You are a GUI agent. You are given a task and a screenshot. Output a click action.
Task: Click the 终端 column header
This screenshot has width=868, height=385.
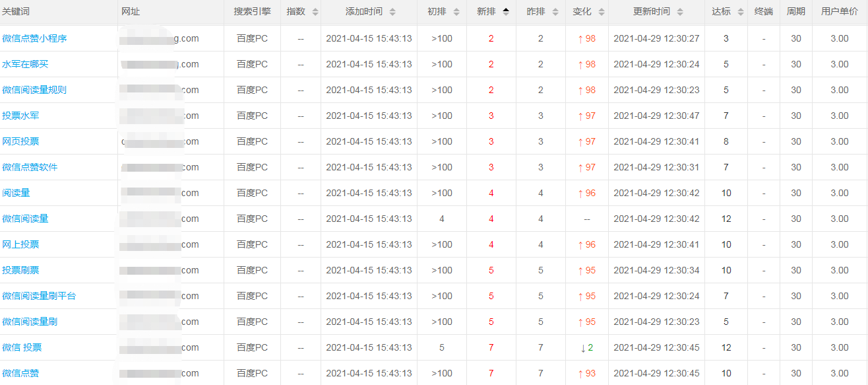[x=764, y=12]
